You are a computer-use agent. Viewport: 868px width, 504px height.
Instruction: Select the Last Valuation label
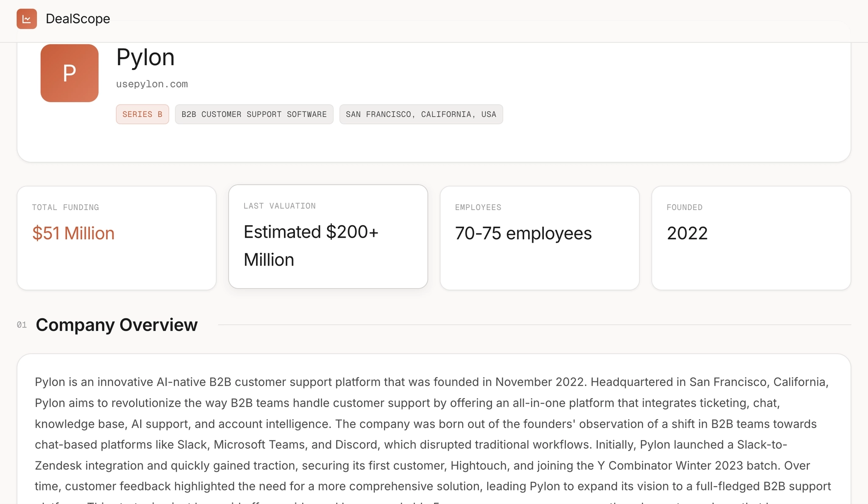pos(280,206)
